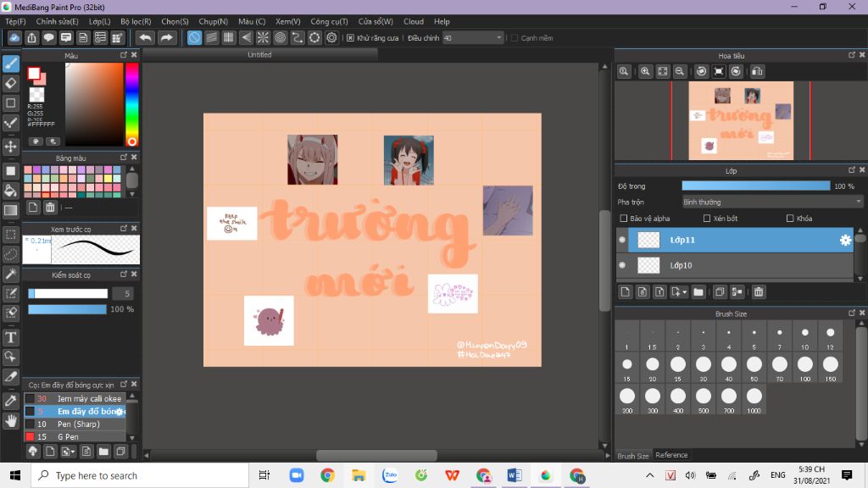The image size is (868, 488).
Task: Enable the concentric circle snap
Action: point(280,37)
